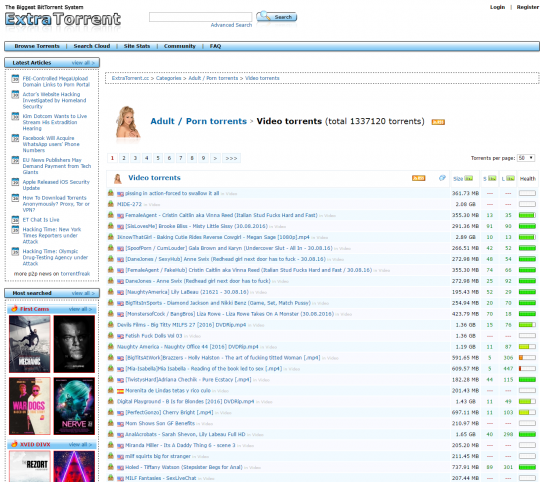Open the Torrents per page dropdown
Image resolution: width=540 pixels, height=482 pixels.
pyautogui.click(x=526, y=158)
